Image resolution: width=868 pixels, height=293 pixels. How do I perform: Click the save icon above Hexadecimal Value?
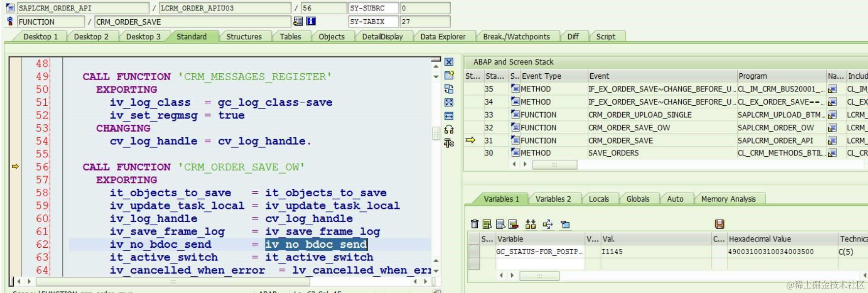point(720,224)
